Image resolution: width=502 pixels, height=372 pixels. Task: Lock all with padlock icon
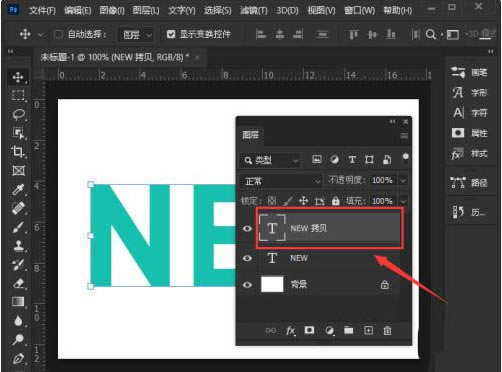336,201
